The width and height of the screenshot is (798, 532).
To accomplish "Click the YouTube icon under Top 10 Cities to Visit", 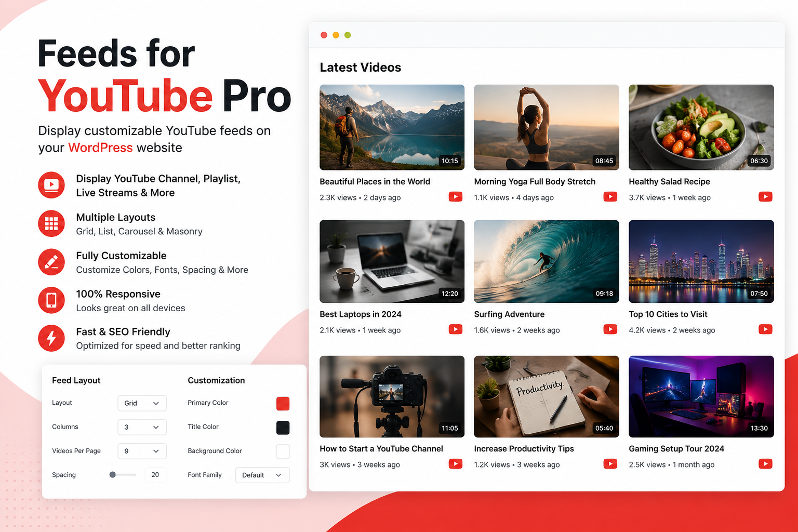I will click(x=765, y=329).
